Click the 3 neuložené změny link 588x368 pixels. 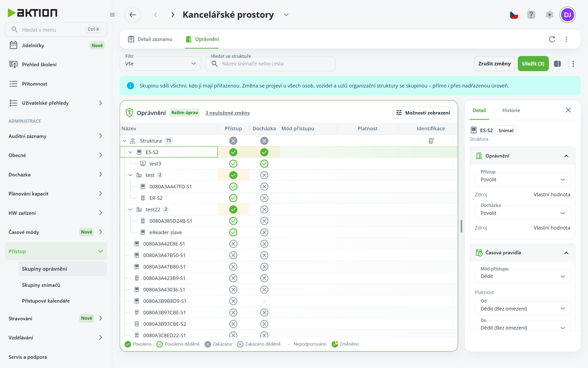tap(228, 113)
